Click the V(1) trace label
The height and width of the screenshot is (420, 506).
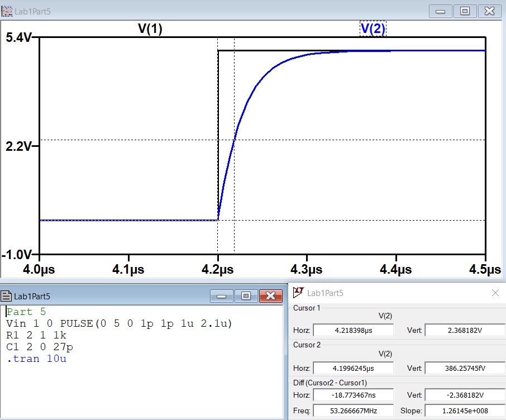tap(150, 29)
